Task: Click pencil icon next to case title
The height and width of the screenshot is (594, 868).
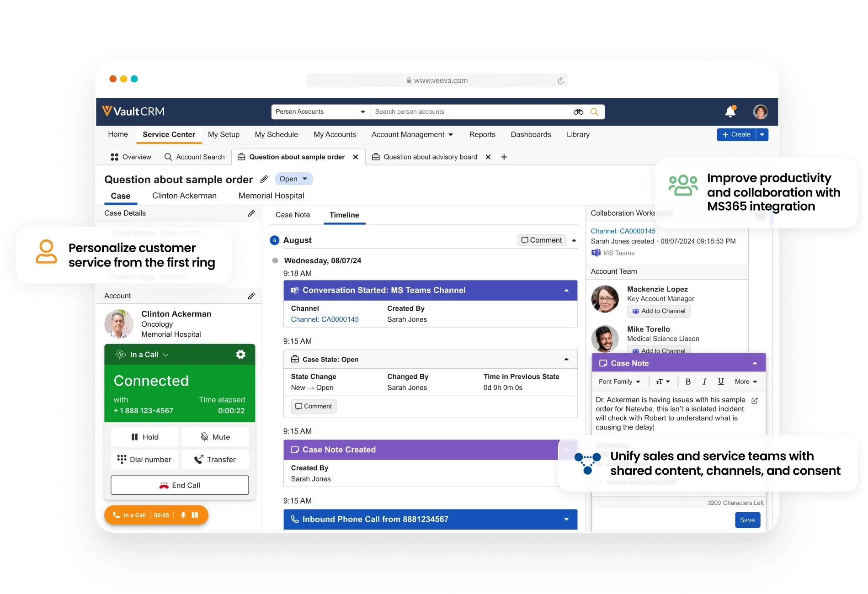Action: [x=264, y=179]
